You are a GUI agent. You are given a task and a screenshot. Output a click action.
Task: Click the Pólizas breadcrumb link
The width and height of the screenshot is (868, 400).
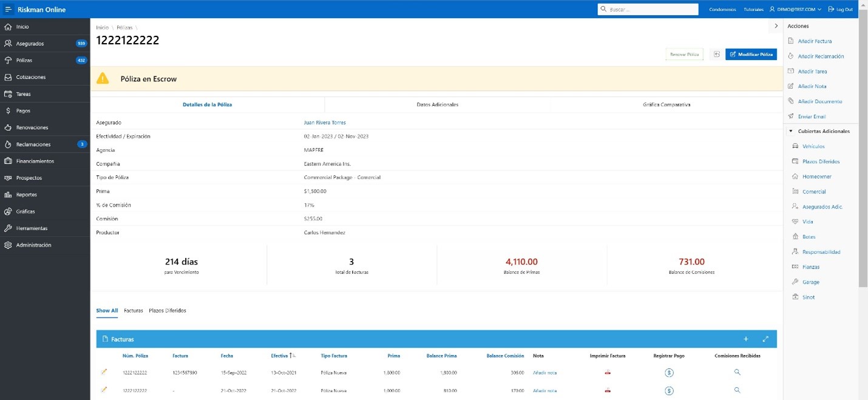pos(124,27)
